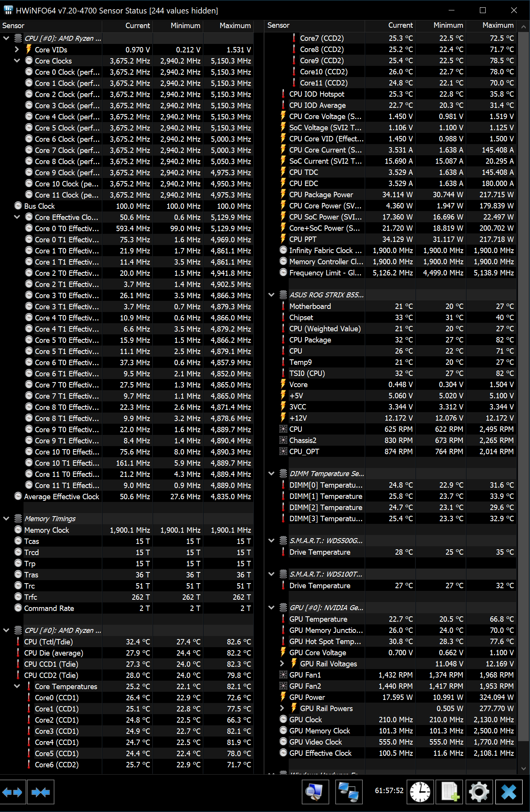Collapse the DIMM Temperature Sensor section
Viewport: 530px width, 812px height.
point(271,473)
